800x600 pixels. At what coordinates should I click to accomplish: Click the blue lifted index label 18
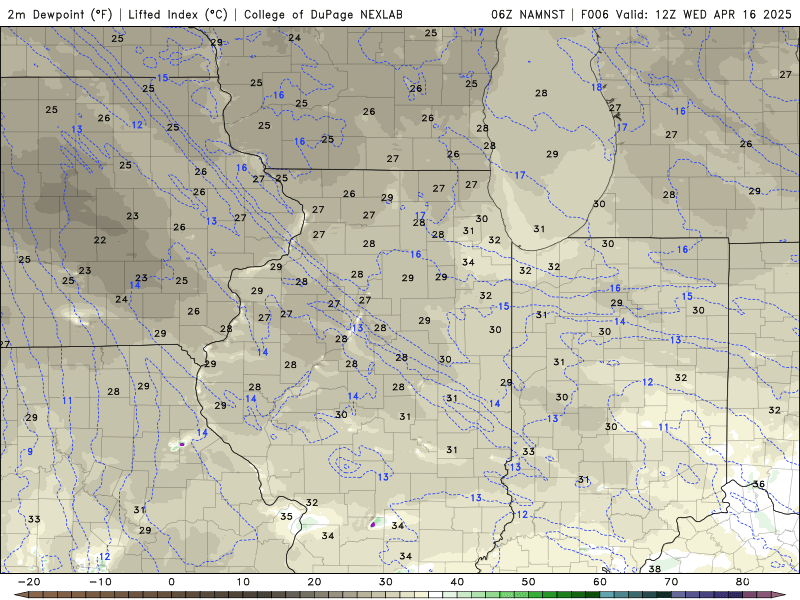[596, 87]
